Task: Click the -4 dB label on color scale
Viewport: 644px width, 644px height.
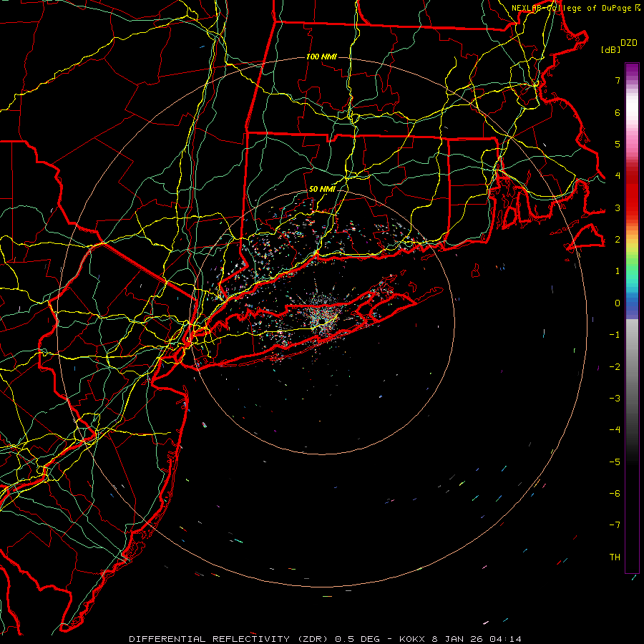Action: click(615, 430)
